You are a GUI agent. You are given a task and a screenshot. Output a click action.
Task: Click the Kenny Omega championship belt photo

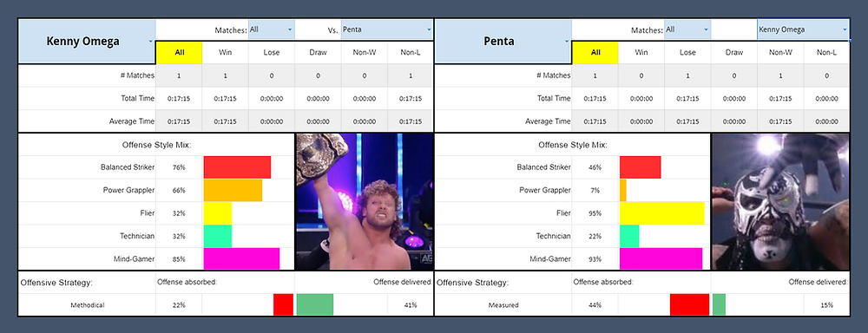364,201
